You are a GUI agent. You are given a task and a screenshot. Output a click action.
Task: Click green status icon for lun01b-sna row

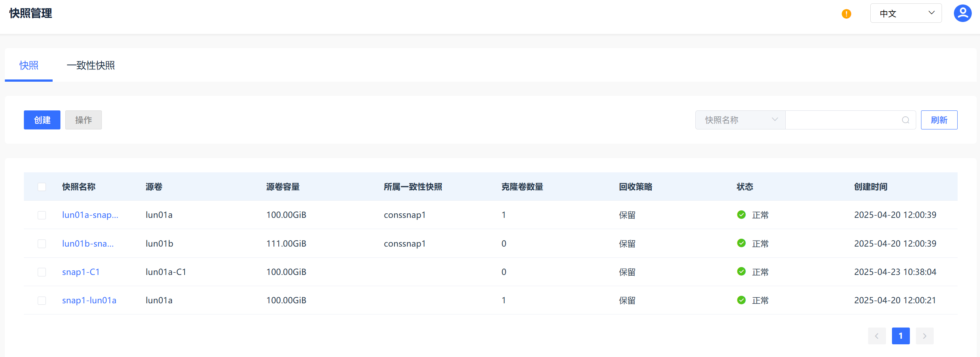coord(741,243)
